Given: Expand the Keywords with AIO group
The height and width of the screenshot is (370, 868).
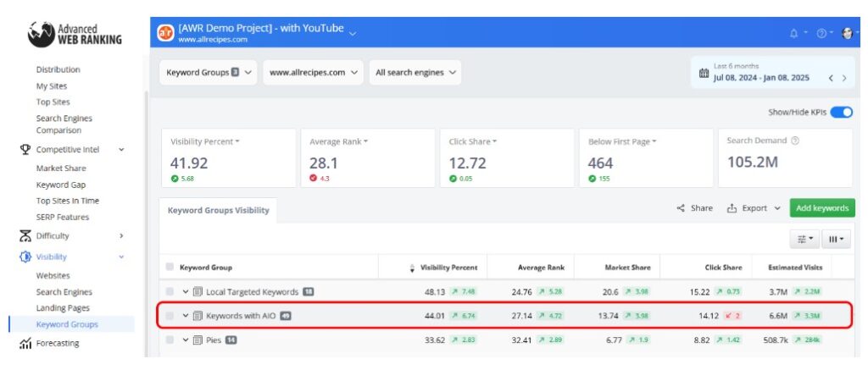Looking at the screenshot, I should (186, 316).
